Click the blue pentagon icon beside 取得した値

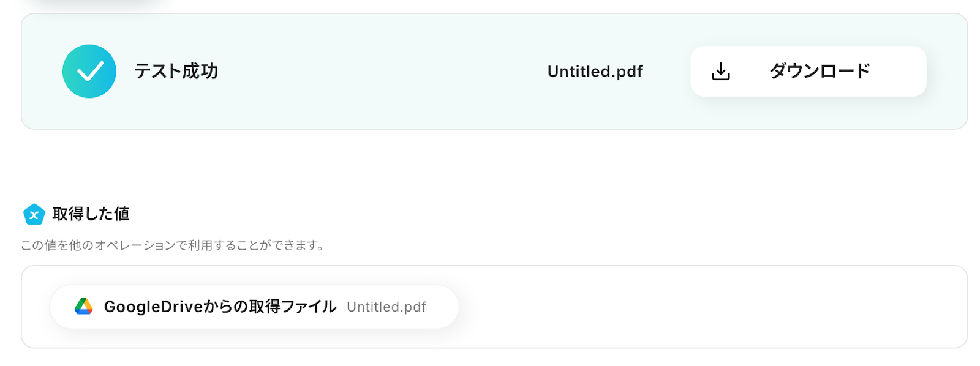tap(34, 214)
